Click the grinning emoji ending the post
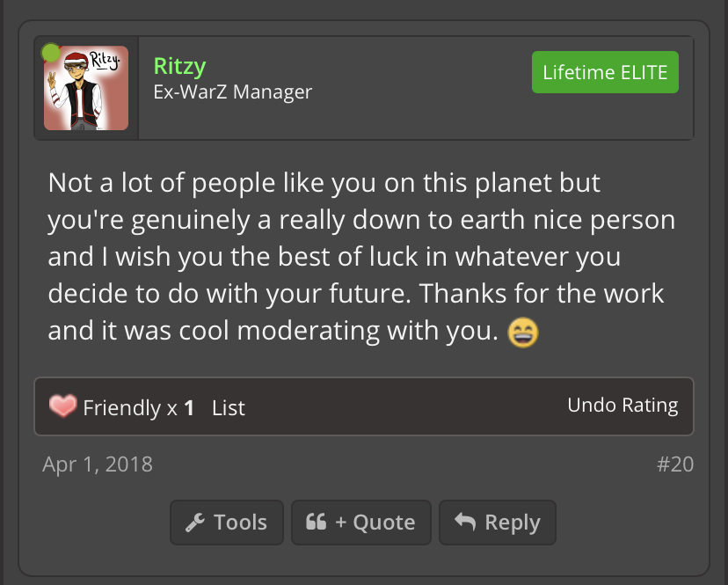The height and width of the screenshot is (585, 728). 523,333
